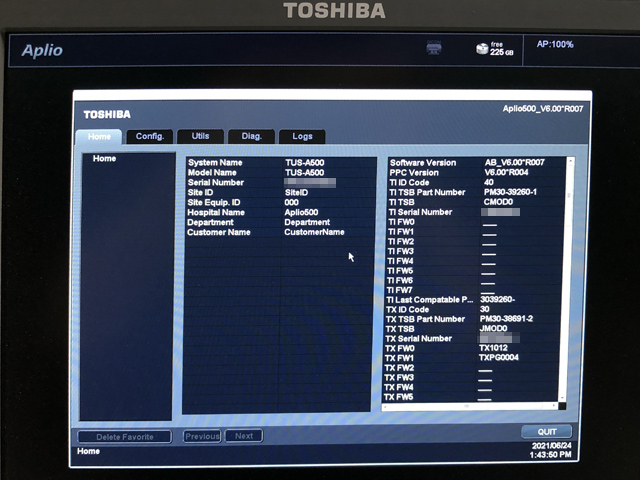Click the QUIT button

(x=547, y=432)
